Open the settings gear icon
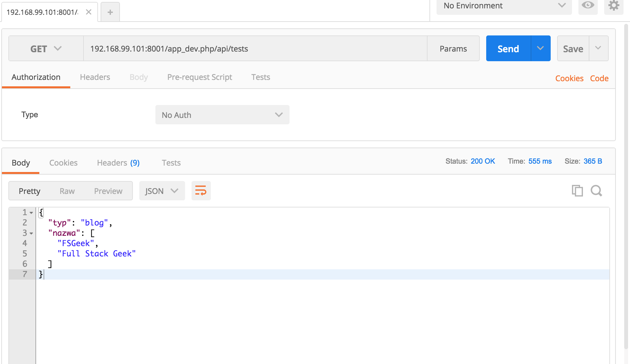The width and height of the screenshot is (630, 364). pyautogui.click(x=614, y=5)
